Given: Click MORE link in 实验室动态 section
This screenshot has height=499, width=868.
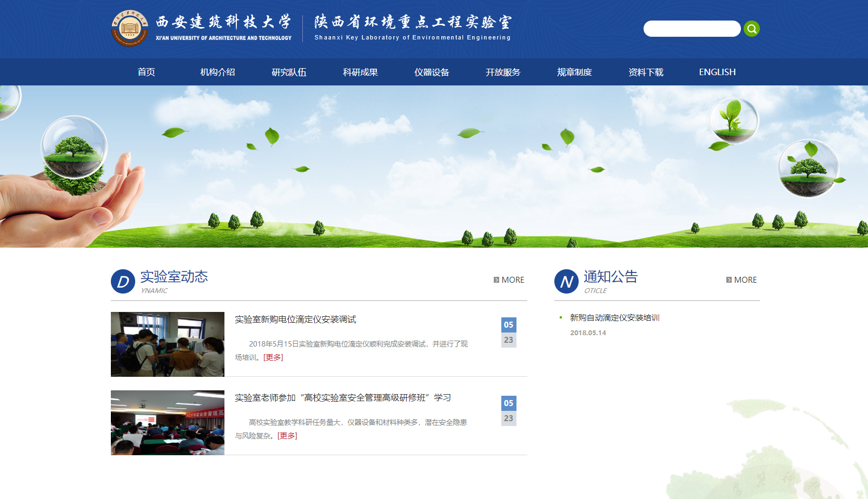Looking at the screenshot, I should tap(509, 280).
